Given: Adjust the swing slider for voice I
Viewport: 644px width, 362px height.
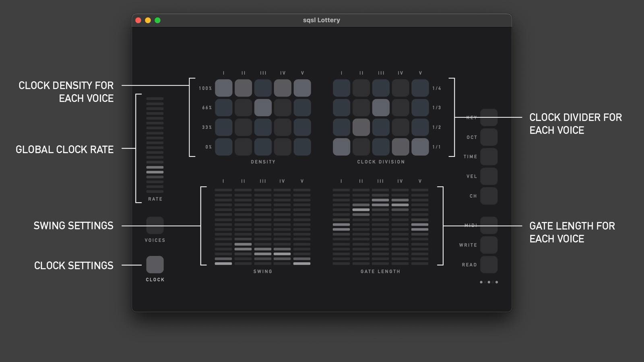Looking at the screenshot, I should 223,227.
